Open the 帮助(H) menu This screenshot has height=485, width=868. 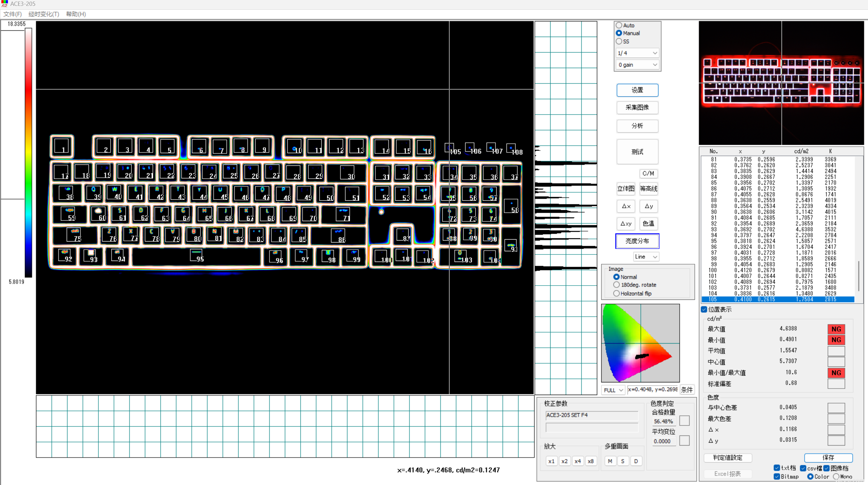click(76, 14)
